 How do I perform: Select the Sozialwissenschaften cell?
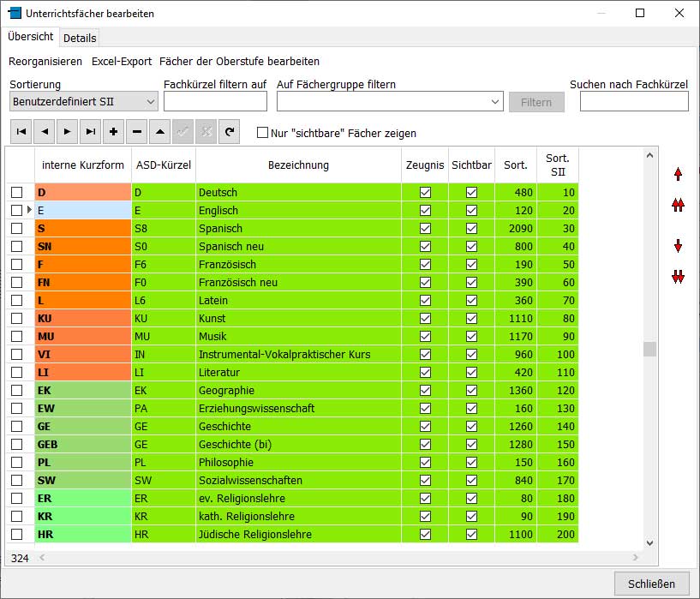tap(298, 480)
